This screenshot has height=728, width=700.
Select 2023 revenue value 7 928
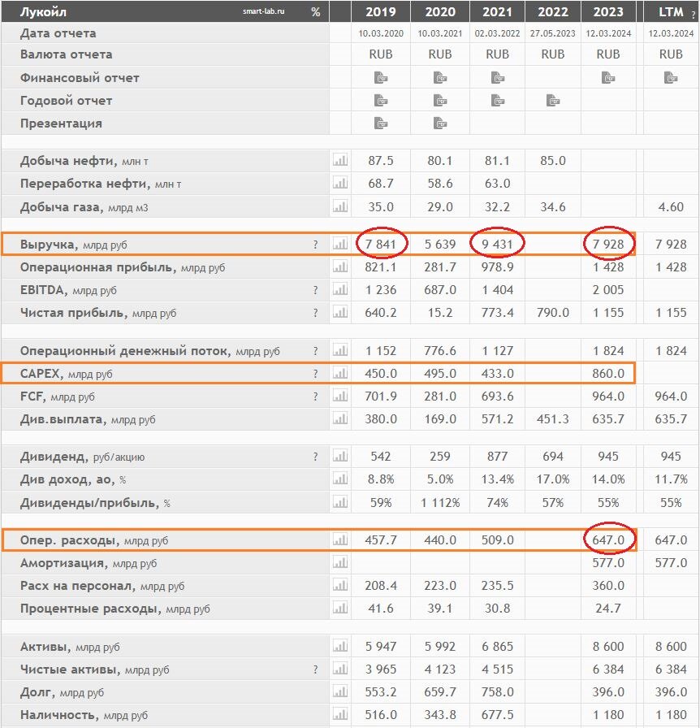[607, 244]
